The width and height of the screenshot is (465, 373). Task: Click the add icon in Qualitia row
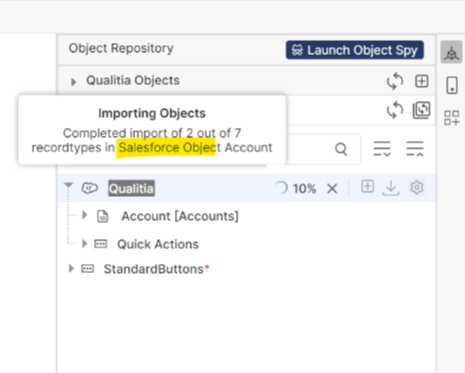click(x=367, y=187)
